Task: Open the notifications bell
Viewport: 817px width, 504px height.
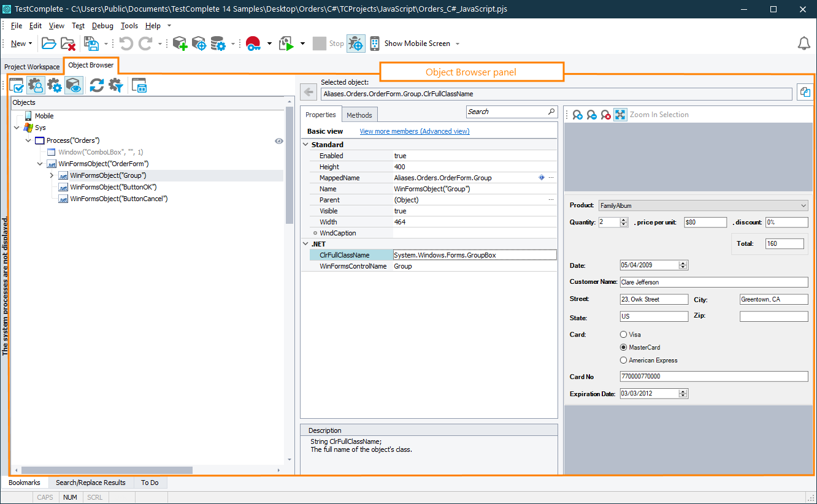Action: point(804,44)
